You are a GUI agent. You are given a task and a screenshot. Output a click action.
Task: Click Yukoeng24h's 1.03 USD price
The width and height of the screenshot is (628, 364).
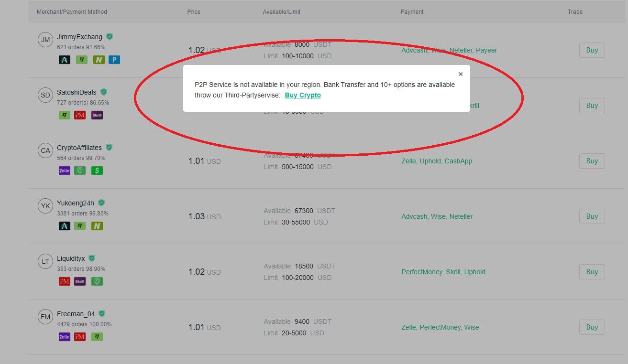[205, 216]
